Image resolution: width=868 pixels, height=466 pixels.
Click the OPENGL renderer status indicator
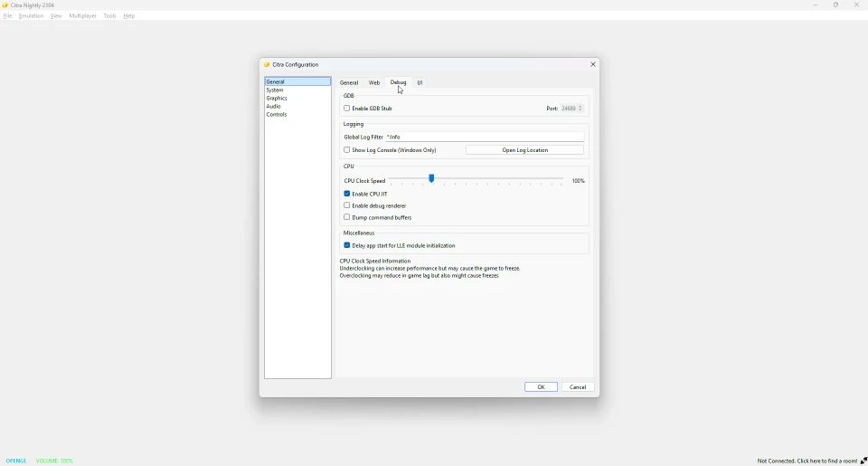(16, 461)
